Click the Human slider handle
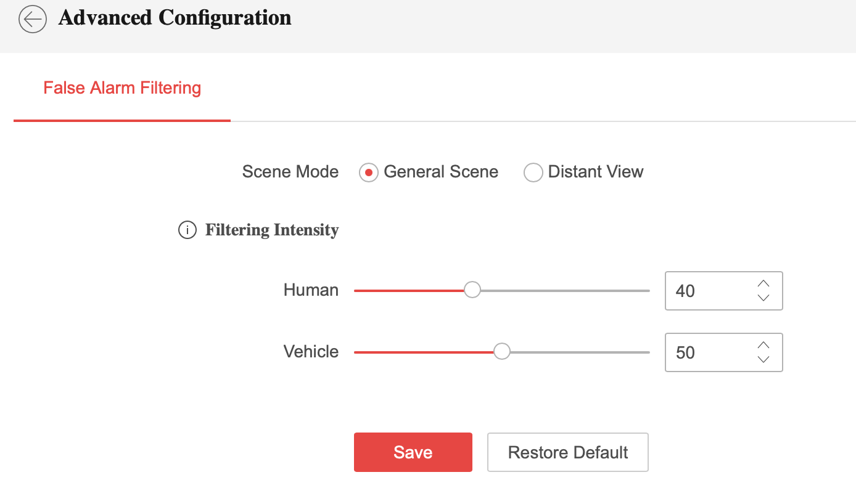856x504 pixels. [x=472, y=290]
